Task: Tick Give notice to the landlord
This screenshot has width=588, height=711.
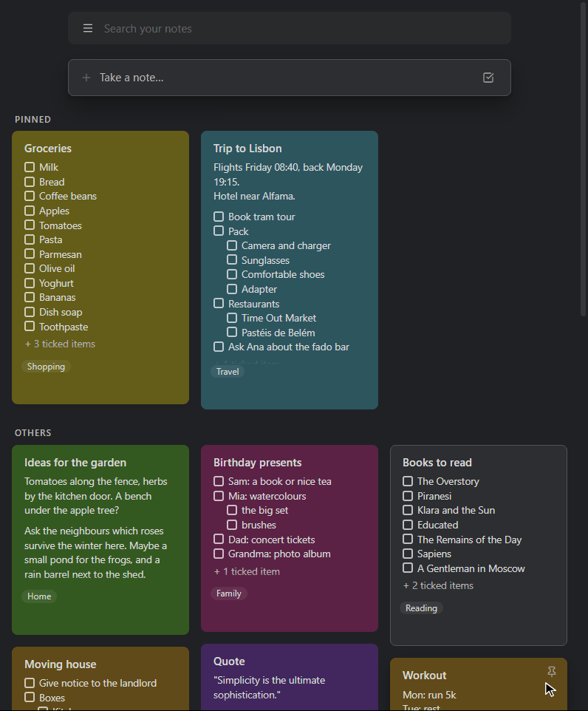Action: click(30, 683)
